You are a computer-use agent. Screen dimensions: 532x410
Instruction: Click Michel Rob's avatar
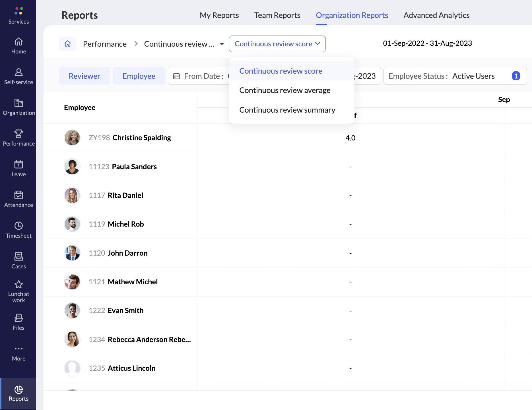[72, 224]
